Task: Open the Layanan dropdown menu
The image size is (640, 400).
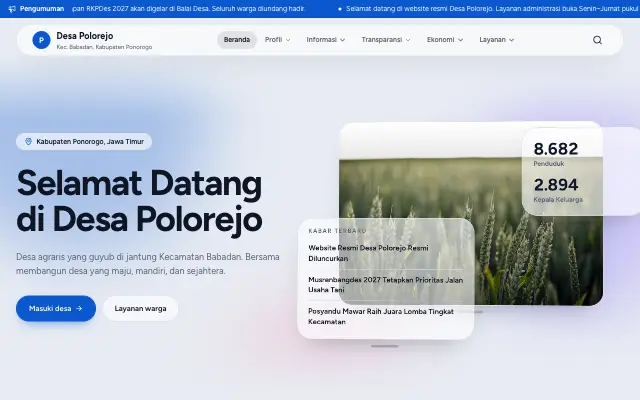Action: click(x=496, y=40)
